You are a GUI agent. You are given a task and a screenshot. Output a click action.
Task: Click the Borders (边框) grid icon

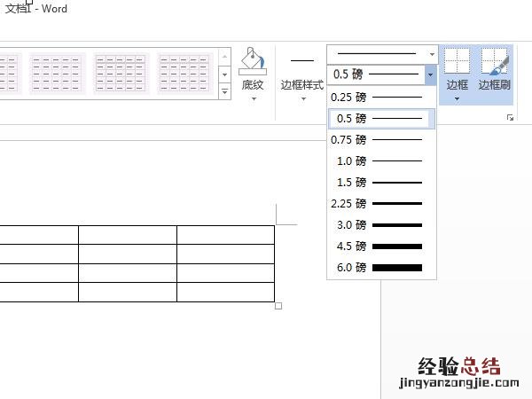[457, 60]
